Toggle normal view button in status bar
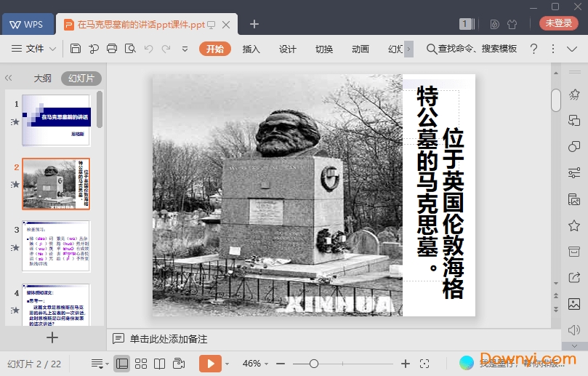This screenshot has width=588, height=376. point(122,363)
